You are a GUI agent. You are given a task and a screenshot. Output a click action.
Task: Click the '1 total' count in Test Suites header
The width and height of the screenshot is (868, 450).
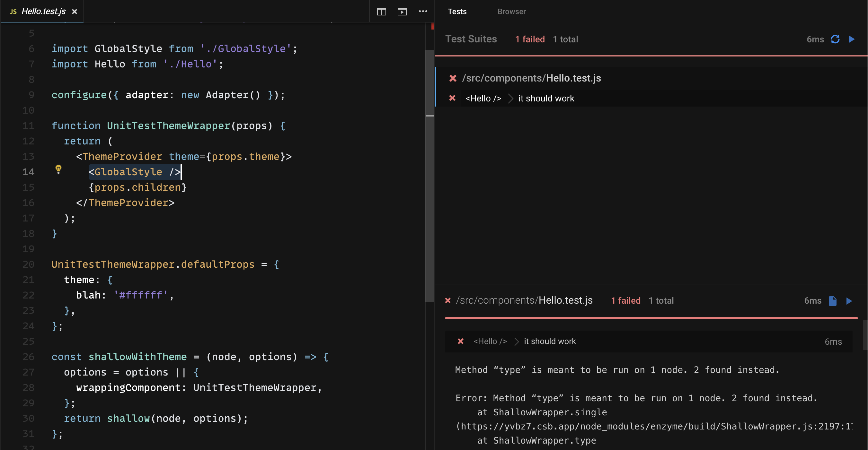click(x=565, y=39)
